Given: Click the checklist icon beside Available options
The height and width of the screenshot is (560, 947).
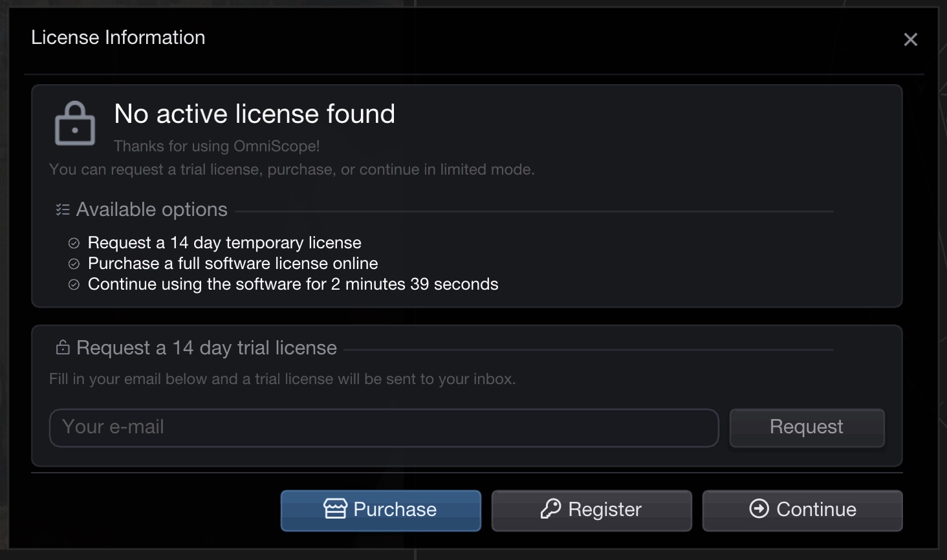Looking at the screenshot, I should [x=63, y=210].
